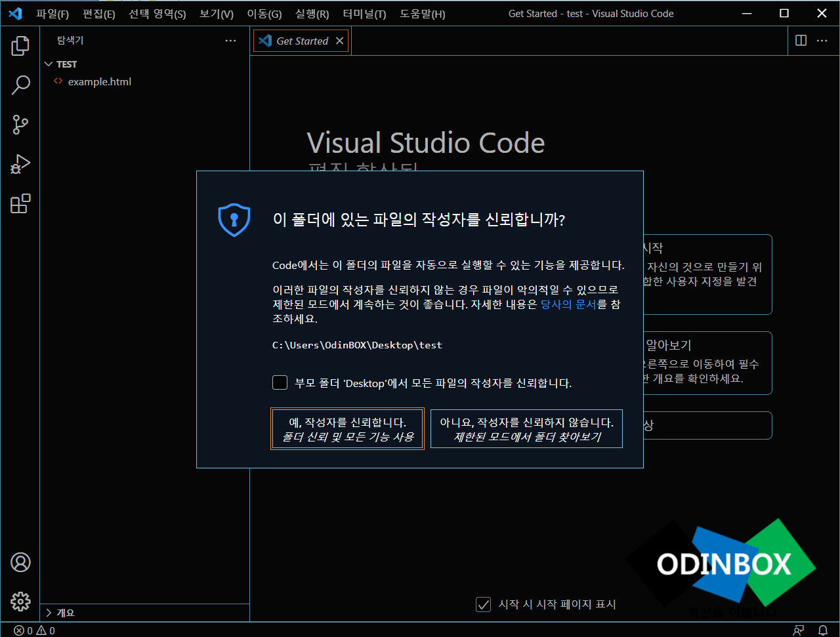
Task: Open the 도움말(H) menu
Action: coord(423,14)
